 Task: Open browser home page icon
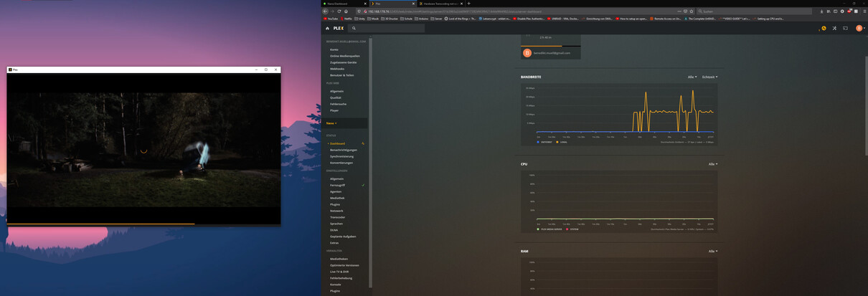(346, 11)
